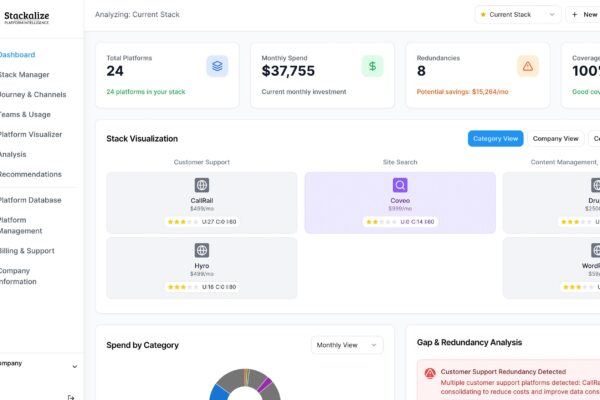This screenshot has width=600, height=400.
Task: Switch to Company View
Action: point(556,139)
